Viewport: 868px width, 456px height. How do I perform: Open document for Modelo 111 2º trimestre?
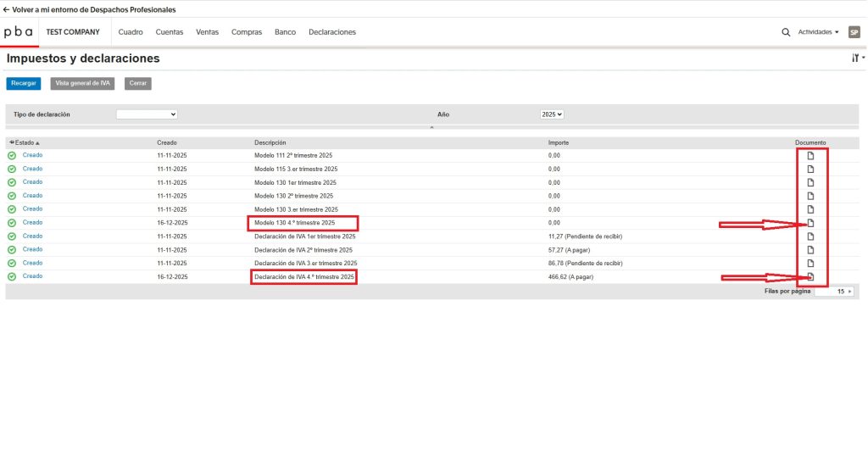pos(810,156)
